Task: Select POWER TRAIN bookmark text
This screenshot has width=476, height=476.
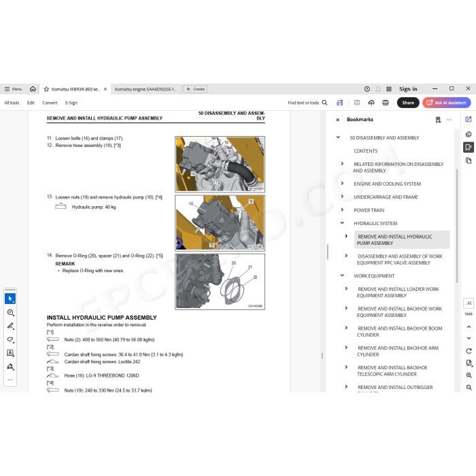Action: click(x=369, y=210)
